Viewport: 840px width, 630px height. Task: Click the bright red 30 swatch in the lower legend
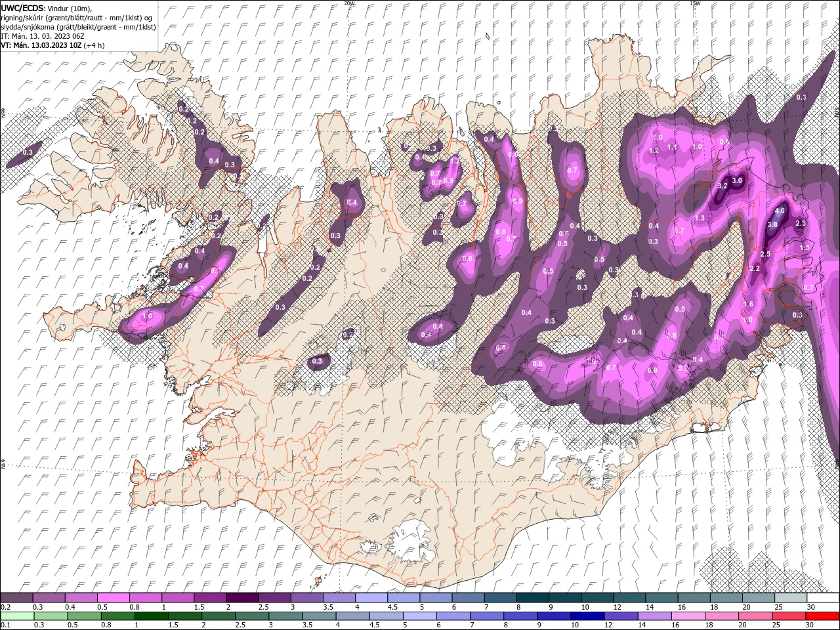point(822,616)
